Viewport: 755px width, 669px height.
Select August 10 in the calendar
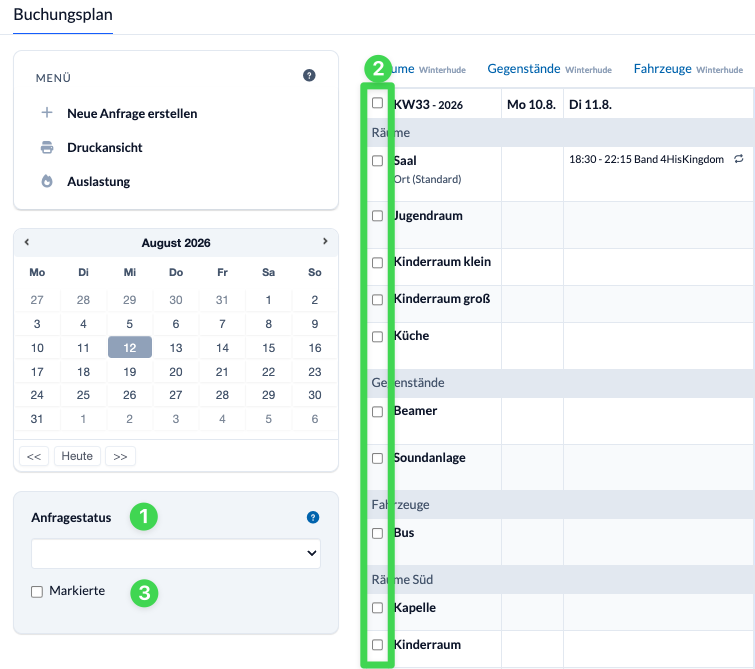[x=37, y=347]
